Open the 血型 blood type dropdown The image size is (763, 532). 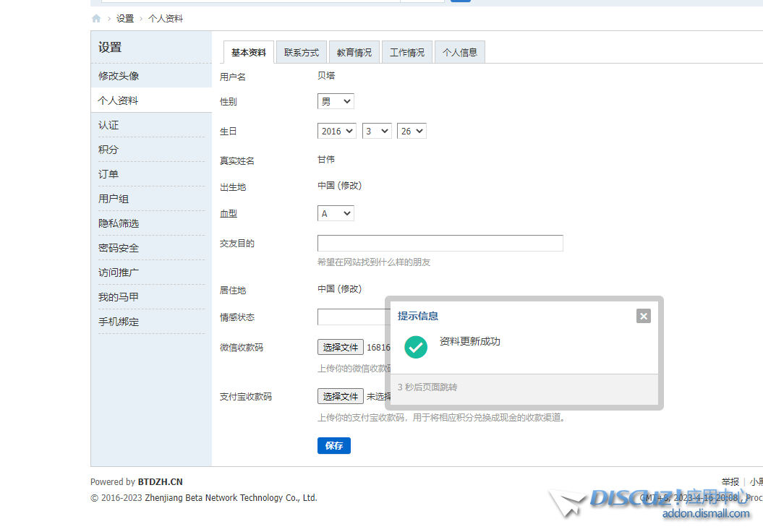(x=335, y=213)
